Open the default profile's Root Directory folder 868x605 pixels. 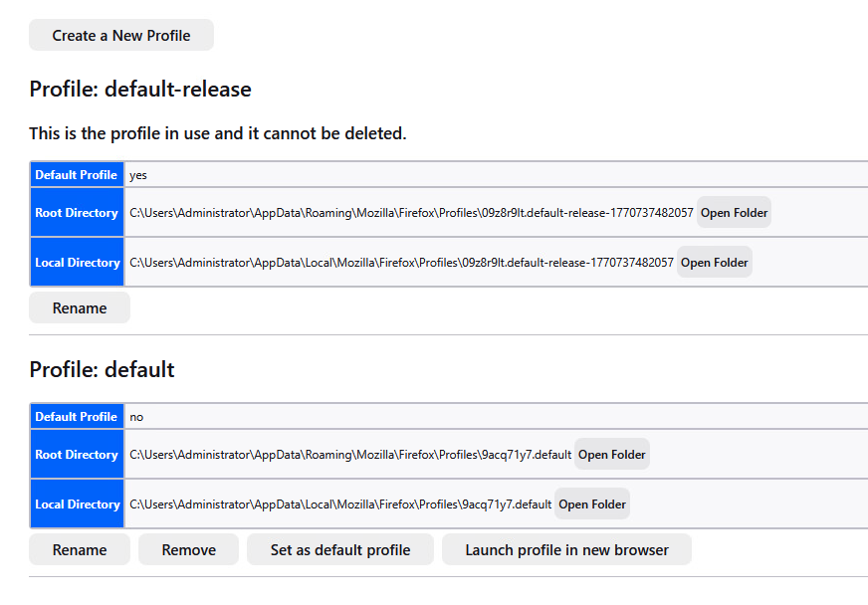(x=612, y=455)
